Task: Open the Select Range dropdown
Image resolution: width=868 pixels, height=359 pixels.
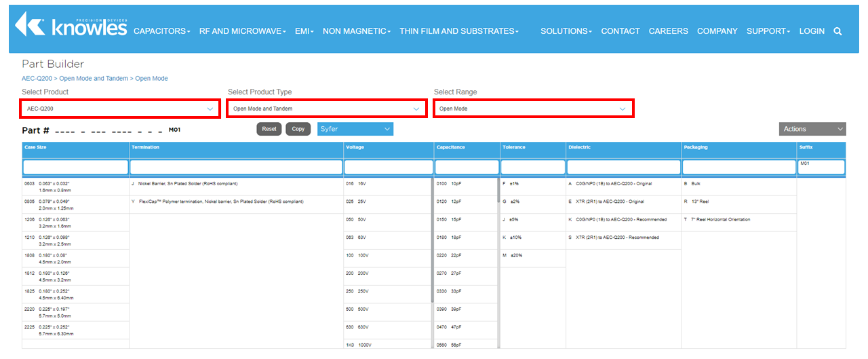Action: tap(533, 109)
